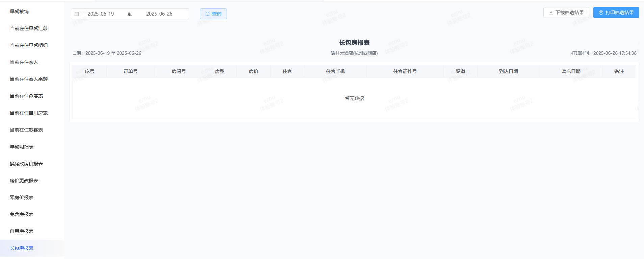Click the 住客手机 column header
The height and width of the screenshot is (259, 644).
(x=335, y=71)
